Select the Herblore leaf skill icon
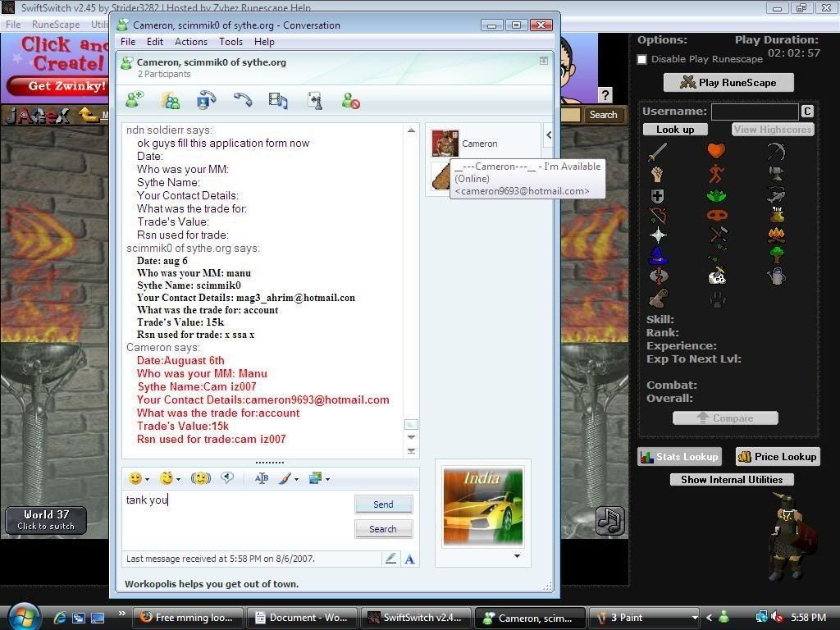Screen dimensions: 840x630 click(x=716, y=195)
